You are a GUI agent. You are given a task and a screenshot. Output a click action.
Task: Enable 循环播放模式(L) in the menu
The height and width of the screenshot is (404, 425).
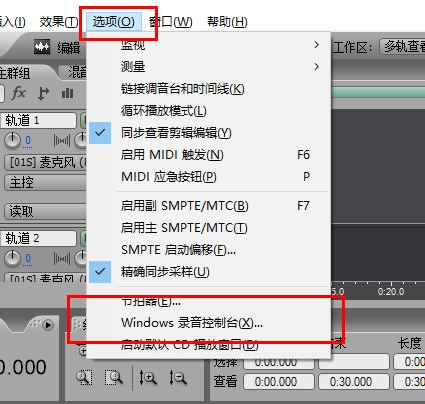(x=209, y=111)
